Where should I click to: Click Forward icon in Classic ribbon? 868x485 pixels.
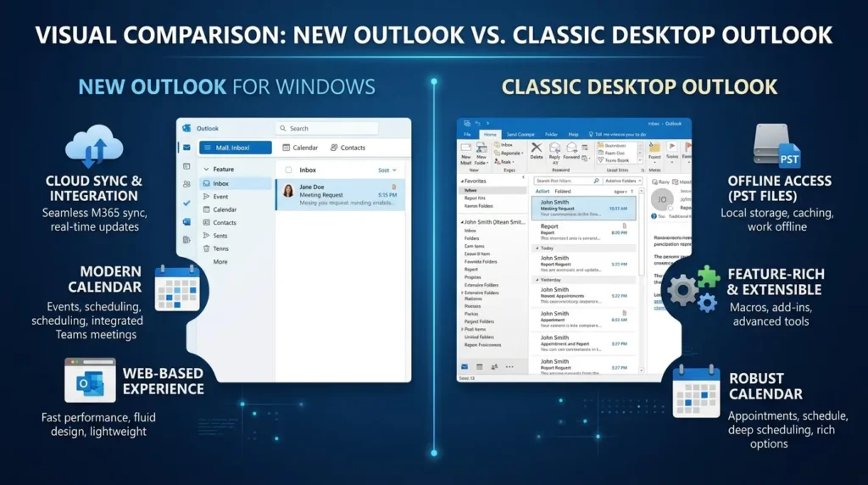[x=571, y=148]
